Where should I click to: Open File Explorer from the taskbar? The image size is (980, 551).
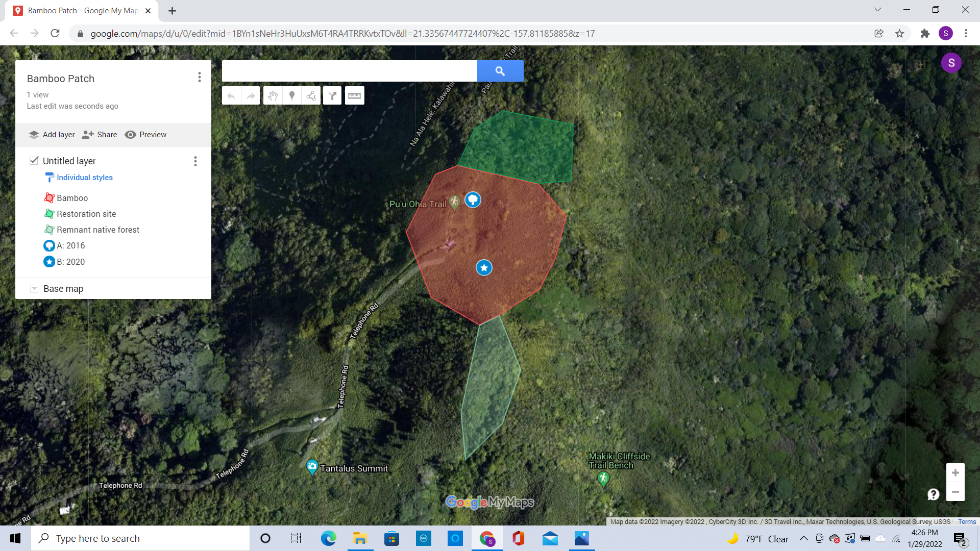point(360,538)
